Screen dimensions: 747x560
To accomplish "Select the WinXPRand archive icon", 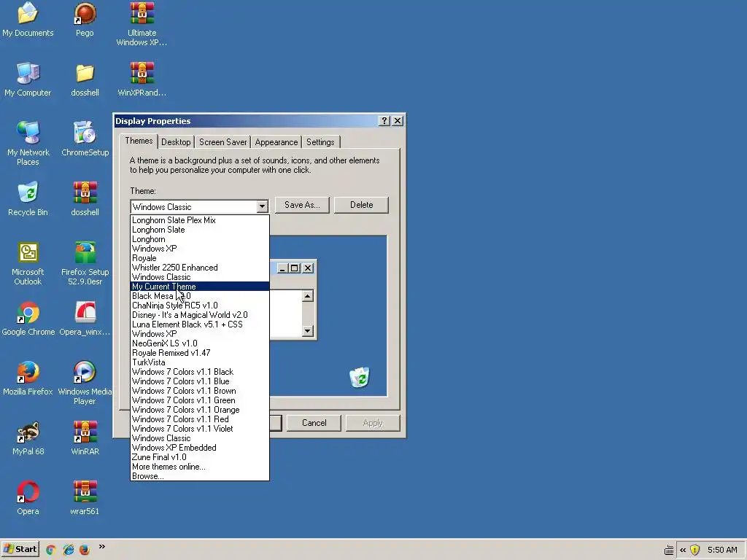I will pos(142,79).
